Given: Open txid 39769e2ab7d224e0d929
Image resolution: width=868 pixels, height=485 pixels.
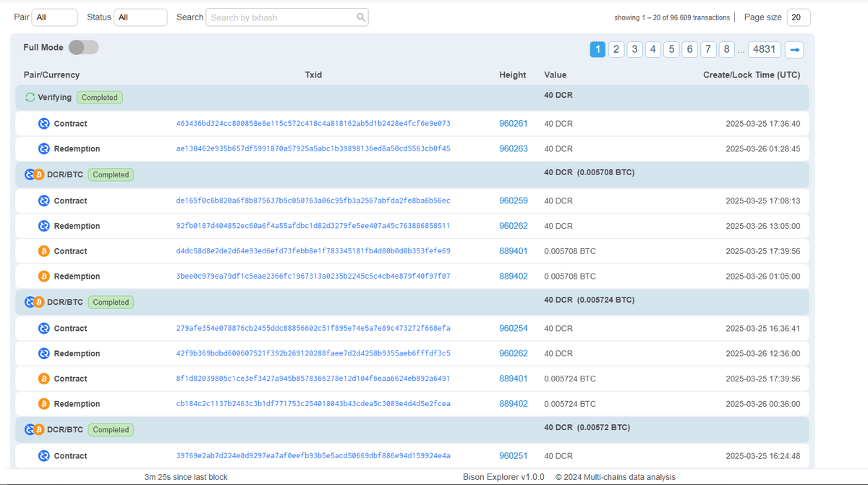Looking at the screenshot, I should [313, 456].
